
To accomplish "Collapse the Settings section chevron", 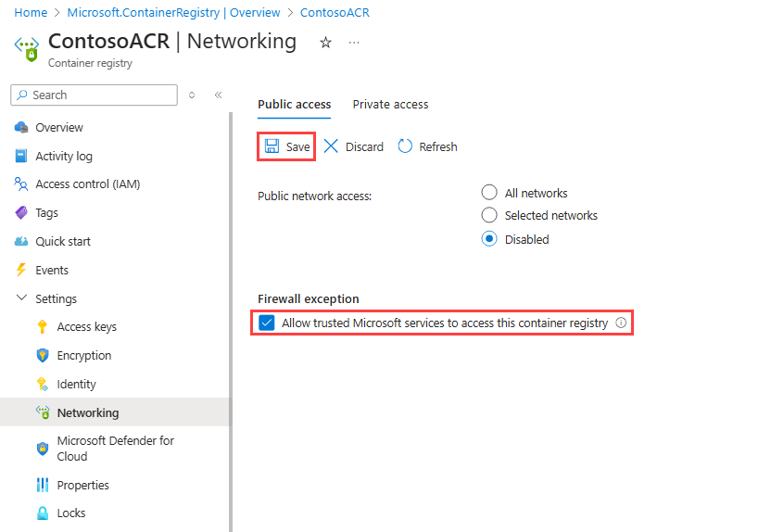I will 21,298.
